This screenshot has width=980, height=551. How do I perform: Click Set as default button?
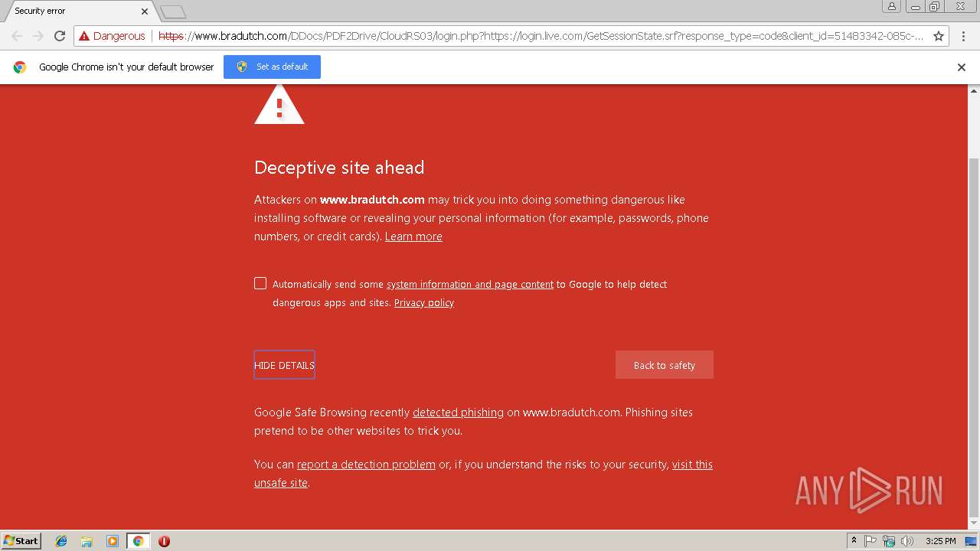click(x=272, y=67)
